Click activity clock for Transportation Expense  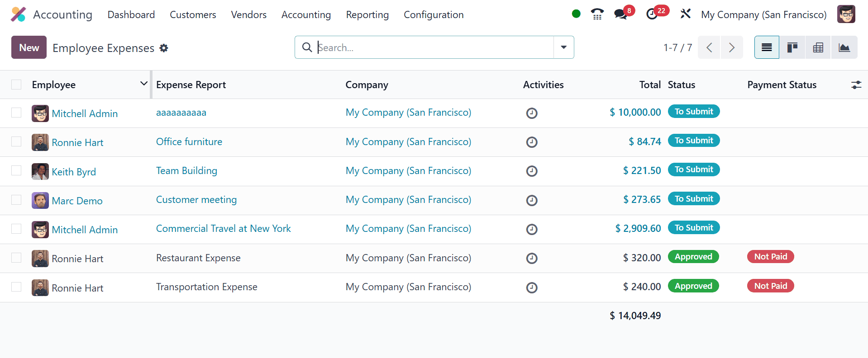pos(532,287)
